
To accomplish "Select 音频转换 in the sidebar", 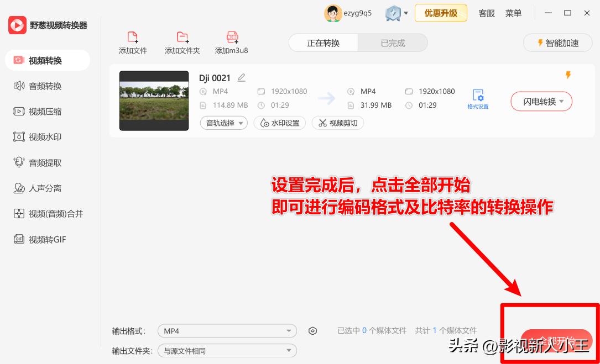I will coord(45,86).
